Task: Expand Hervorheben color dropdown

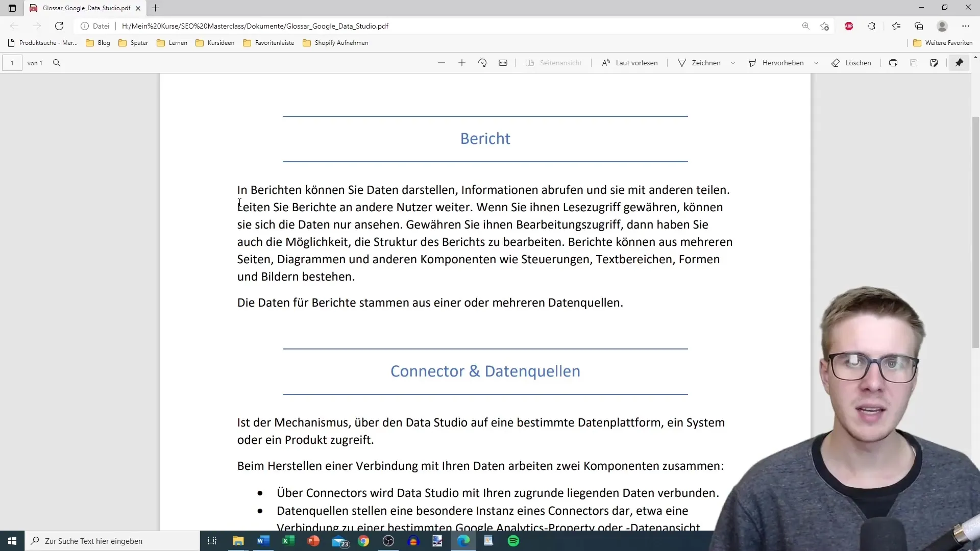Action: [816, 63]
